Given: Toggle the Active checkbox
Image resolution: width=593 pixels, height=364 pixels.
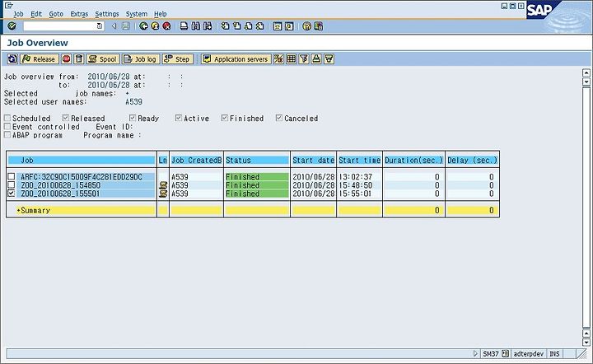Looking at the screenshot, I should coord(179,118).
